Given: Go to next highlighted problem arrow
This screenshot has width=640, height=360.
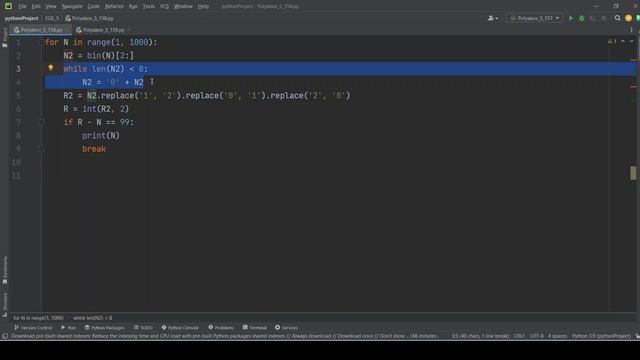Looking at the screenshot, I should [x=631, y=41].
